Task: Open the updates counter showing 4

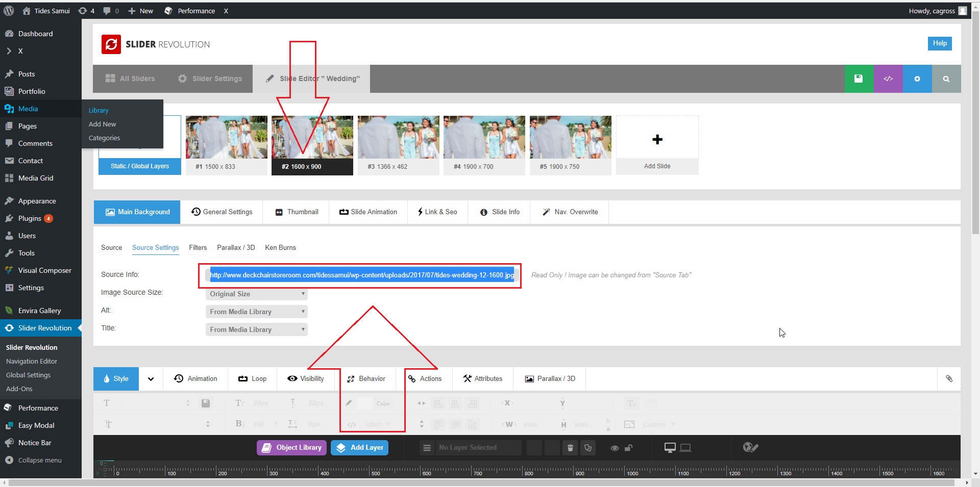Action: point(86,11)
